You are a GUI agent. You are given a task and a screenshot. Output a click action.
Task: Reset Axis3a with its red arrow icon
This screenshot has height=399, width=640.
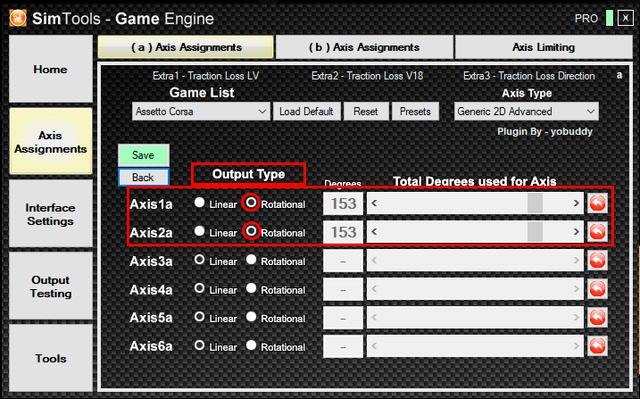598,260
